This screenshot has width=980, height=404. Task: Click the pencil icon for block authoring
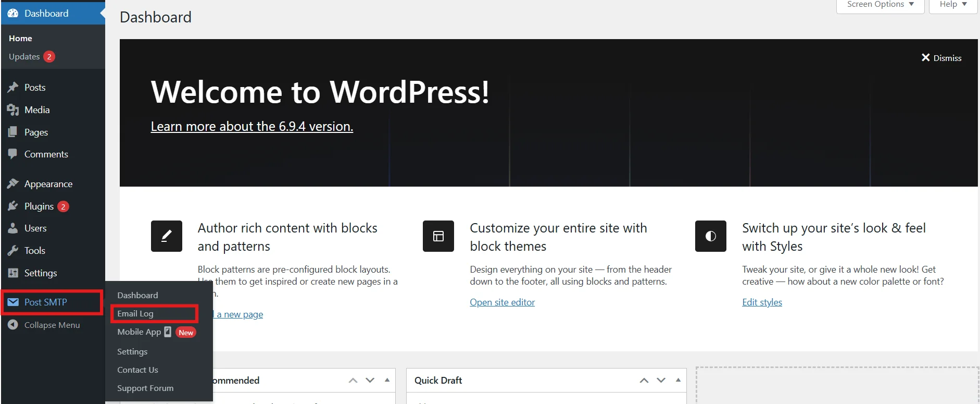167,236
